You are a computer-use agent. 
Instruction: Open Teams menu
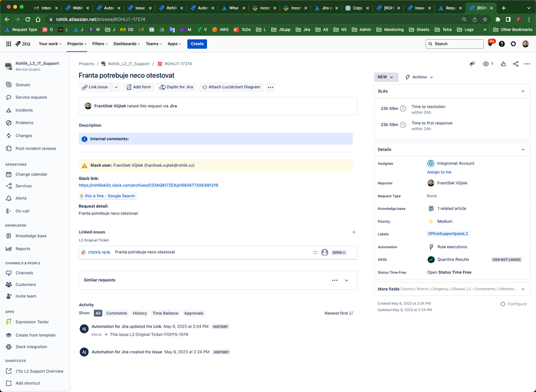[154, 44]
